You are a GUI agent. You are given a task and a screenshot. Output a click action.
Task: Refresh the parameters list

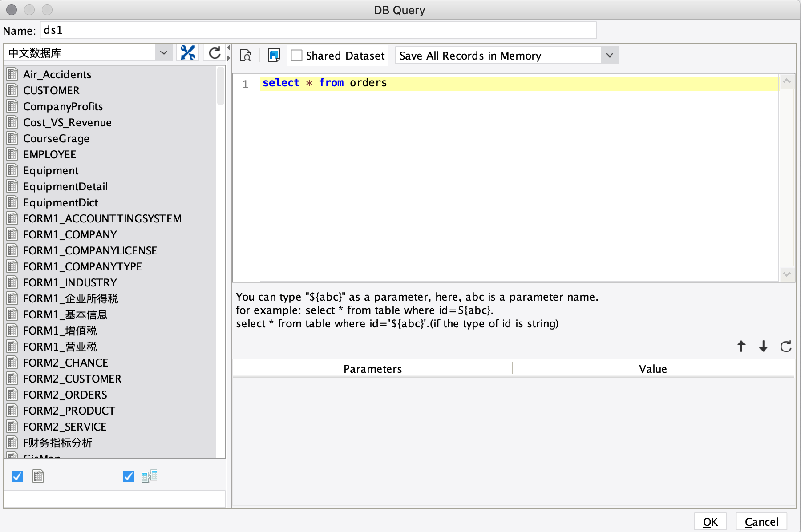click(x=786, y=346)
